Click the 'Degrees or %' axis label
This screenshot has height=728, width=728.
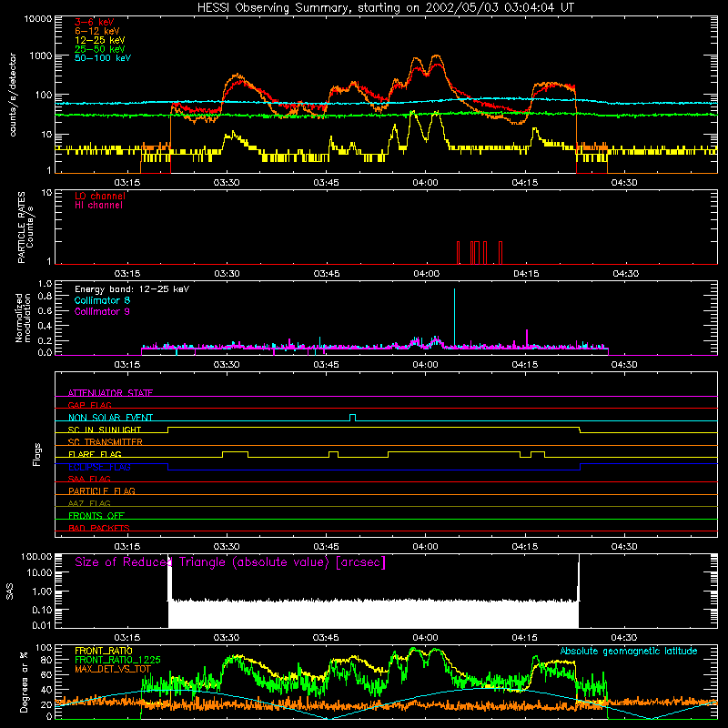[x=24, y=682]
